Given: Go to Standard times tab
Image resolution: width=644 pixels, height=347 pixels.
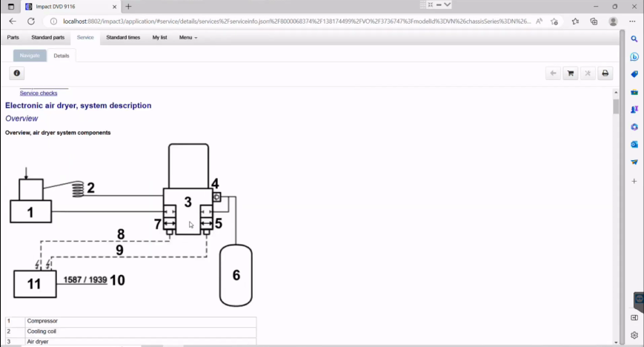Looking at the screenshot, I should pos(123,37).
